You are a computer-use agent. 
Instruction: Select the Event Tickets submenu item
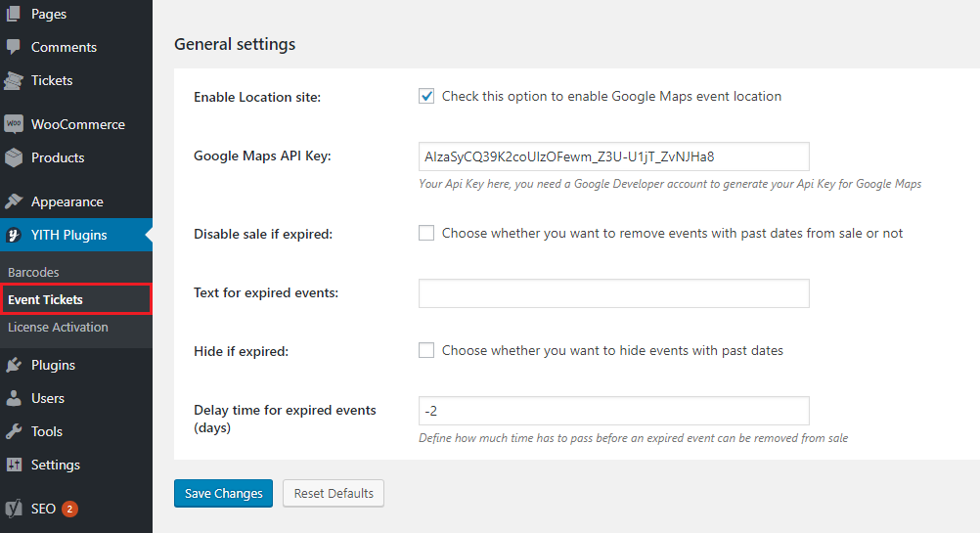[45, 299]
